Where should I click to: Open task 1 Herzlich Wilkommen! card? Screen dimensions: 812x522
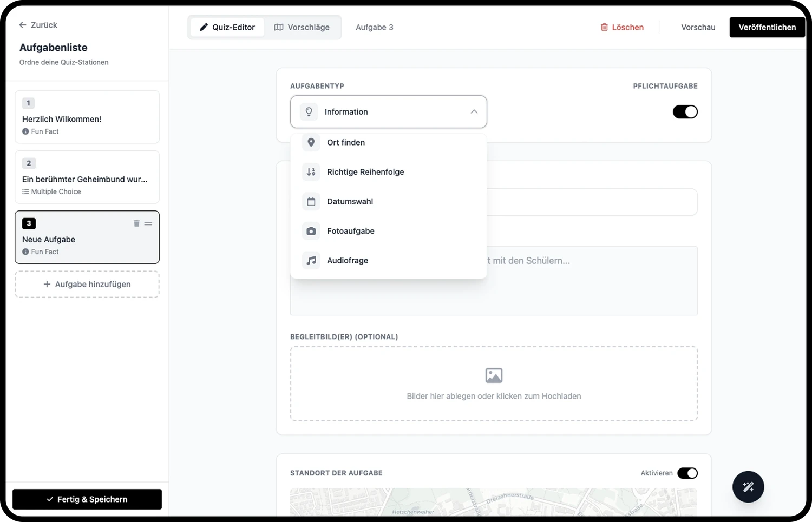87,117
